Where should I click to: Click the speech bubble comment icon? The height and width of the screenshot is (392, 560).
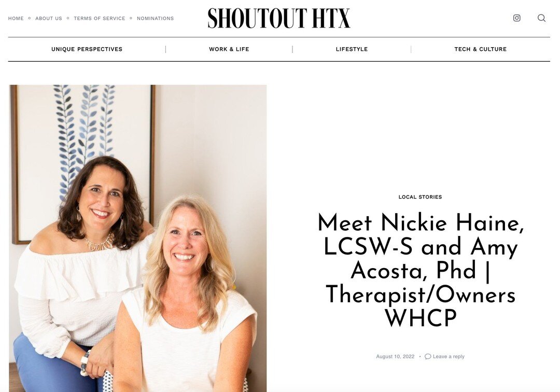(x=427, y=356)
